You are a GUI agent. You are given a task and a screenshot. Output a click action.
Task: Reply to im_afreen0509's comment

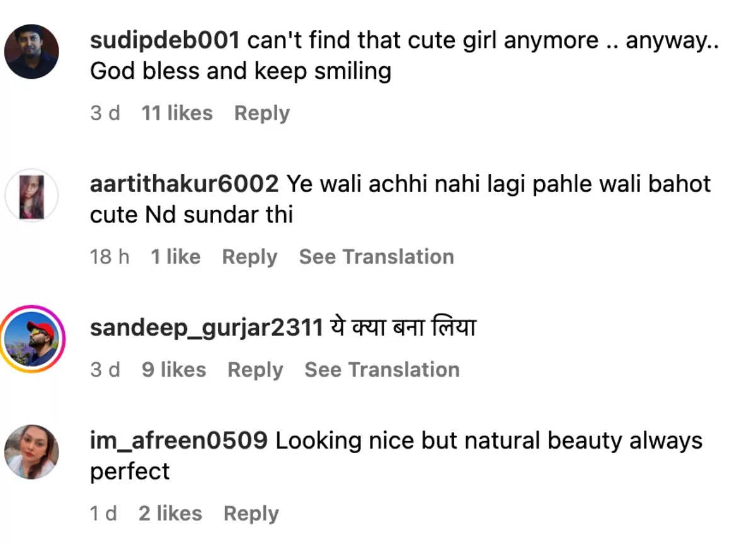pos(251,513)
